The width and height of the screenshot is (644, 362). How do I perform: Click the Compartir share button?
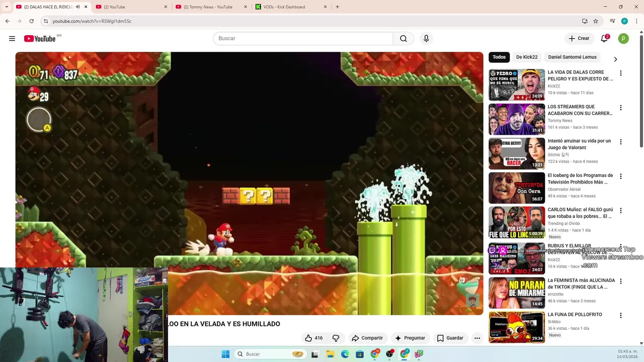click(367, 338)
